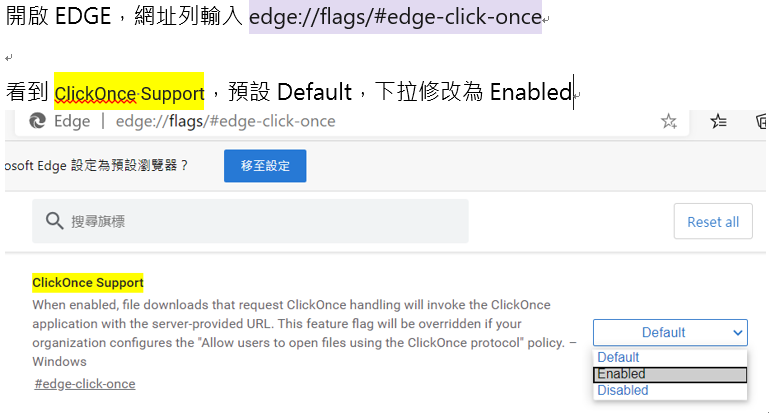Click the Edge logo in address bar
Screen dimensions: 772x413
(x=39, y=121)
